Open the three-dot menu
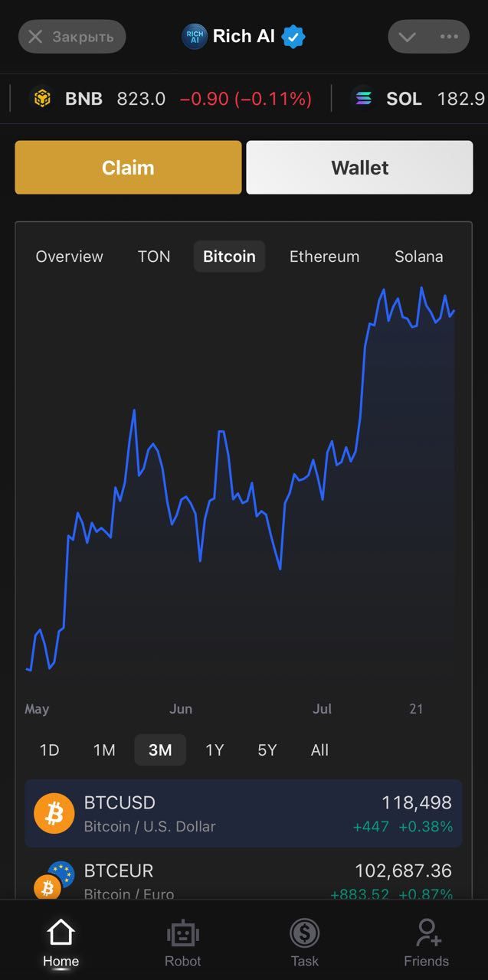 [x=450, y=36]
